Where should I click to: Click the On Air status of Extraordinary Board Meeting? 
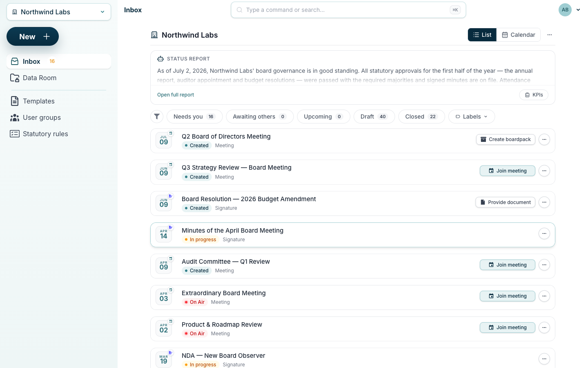[x=195, y=302]
